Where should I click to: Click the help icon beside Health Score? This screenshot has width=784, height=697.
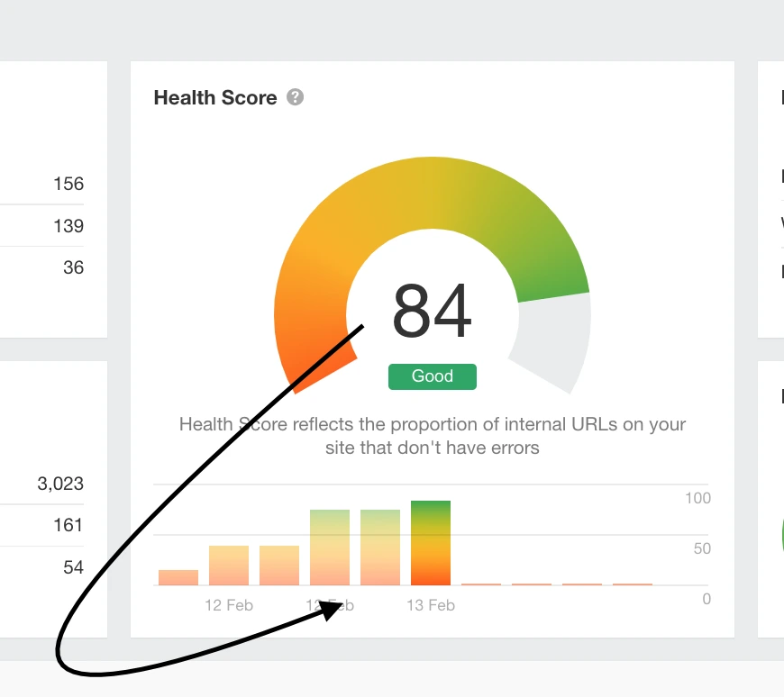coord(295,97)
